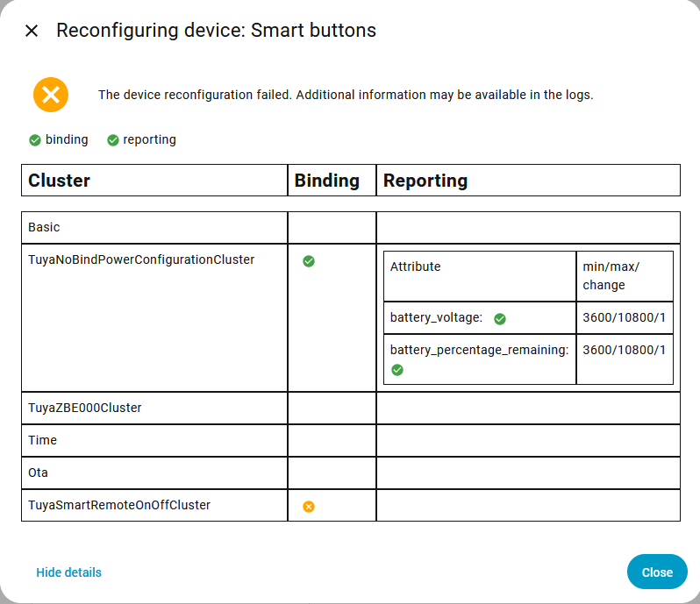The width and height of the screenshot is (700, 604).
Task: Click the battery_voltage green check icon
Action: point(500,318)
